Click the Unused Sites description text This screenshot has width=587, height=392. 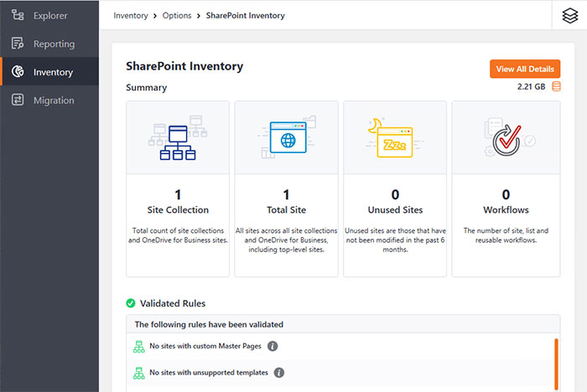(x=395, y=240)
